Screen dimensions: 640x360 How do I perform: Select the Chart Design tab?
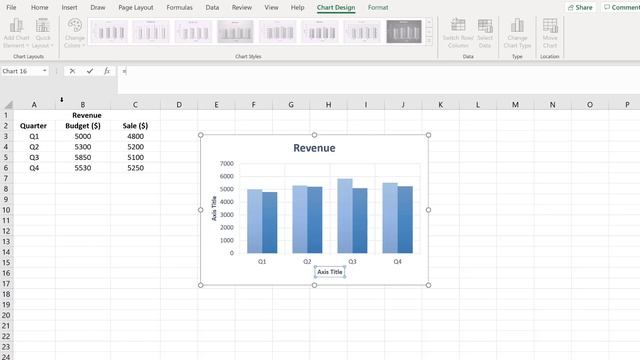tap(336, 7)
